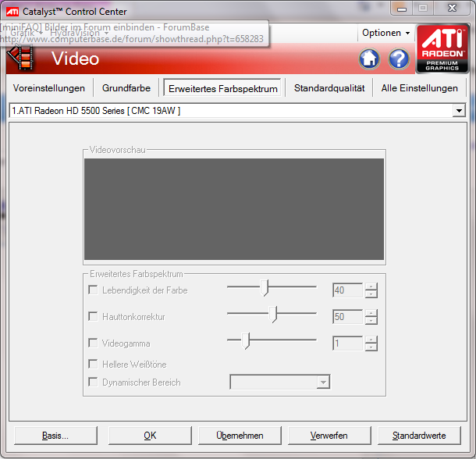Switch to the Voreinstellungen tab
The width and height of the screenshot is (476, 459).
[x=49, y=88]
